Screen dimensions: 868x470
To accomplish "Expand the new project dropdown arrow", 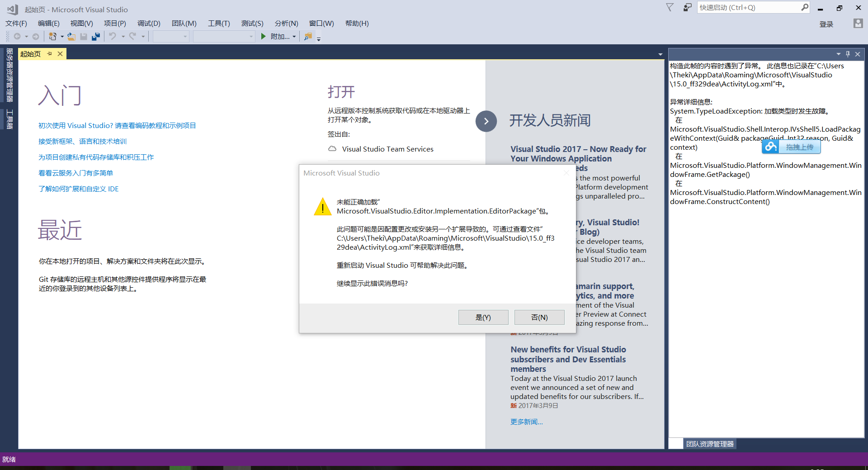I will point(62,37).
